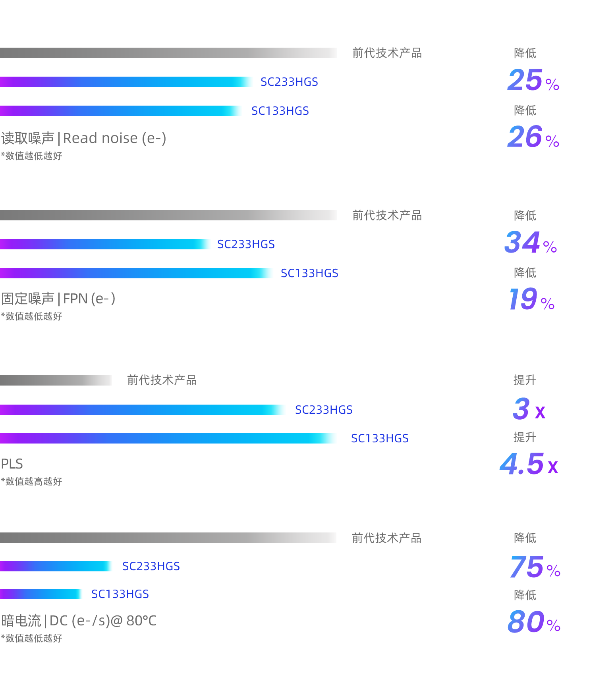Select the SC133HGS bar in PLS chart
This screenshot has width=616, height=675.
point(168,438)
